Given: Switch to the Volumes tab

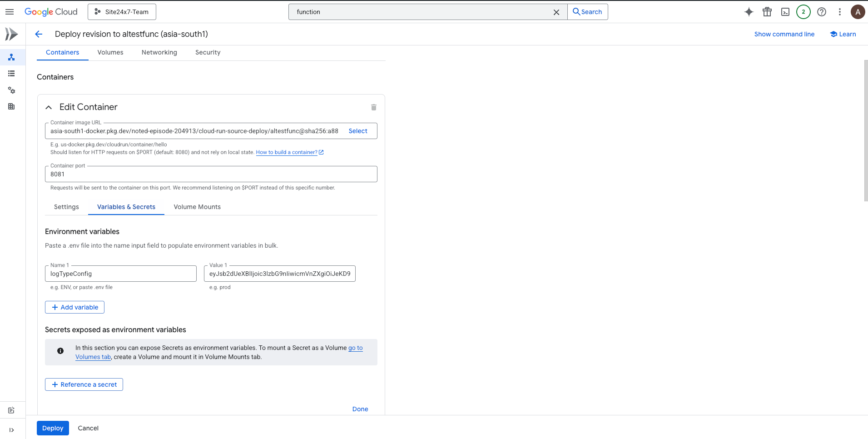Looking at the screenshot, I should (110, 52).
